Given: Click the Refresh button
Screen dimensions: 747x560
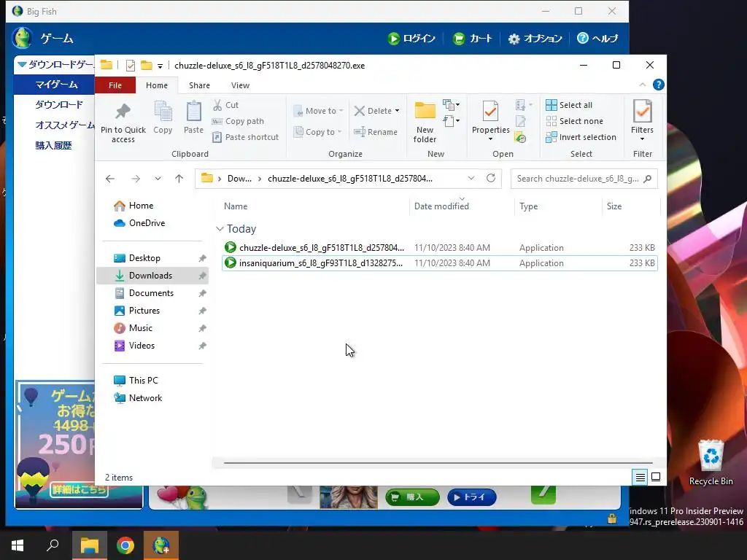Looking at the screenshot, I should click(491, 178).
